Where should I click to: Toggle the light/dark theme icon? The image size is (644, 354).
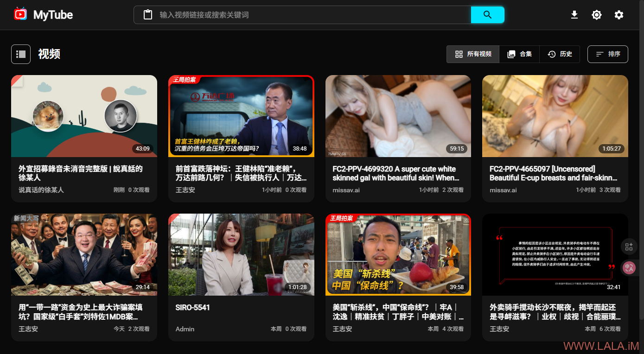596,15
